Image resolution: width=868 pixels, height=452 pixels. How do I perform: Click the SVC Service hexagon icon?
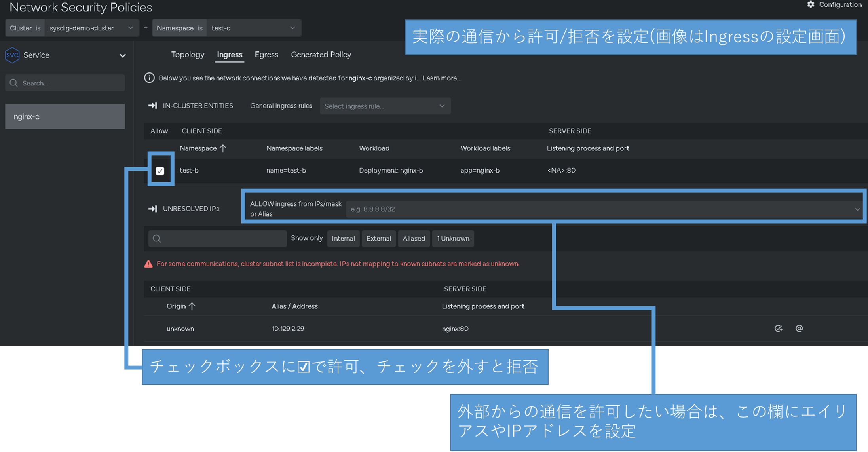[12, 55]
